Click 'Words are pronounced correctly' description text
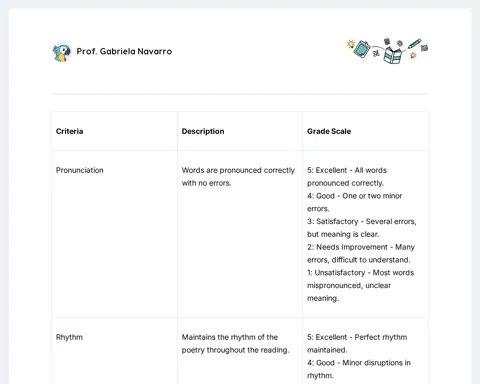This screenshot has height=384, width=480. tap(238, 170)
